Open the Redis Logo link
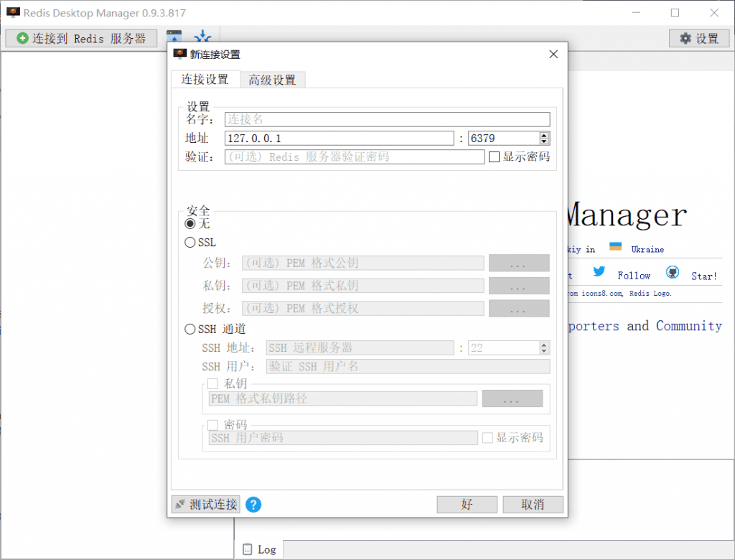Image resolution: width=735 pixels, height=560 pixels. [650, 293]
